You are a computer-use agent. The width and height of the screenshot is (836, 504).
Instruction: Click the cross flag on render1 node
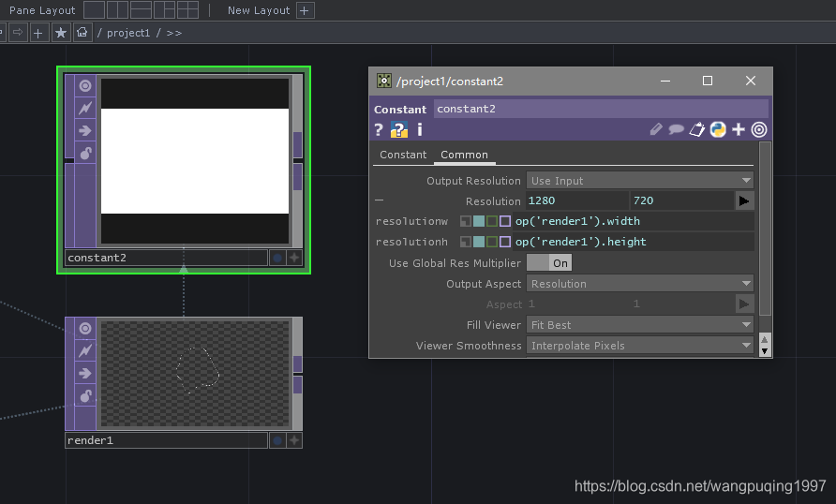(x=294, y=440)
